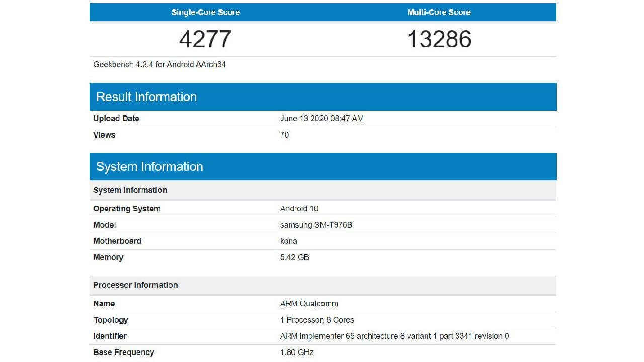Click the 1 Processor, 8 Cores topology value

317,320
